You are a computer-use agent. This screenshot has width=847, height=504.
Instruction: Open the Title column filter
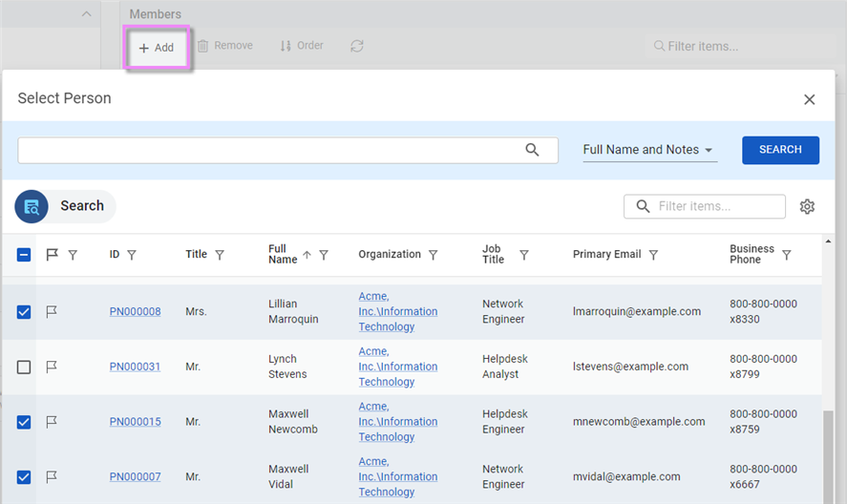(x=220, y=255)
